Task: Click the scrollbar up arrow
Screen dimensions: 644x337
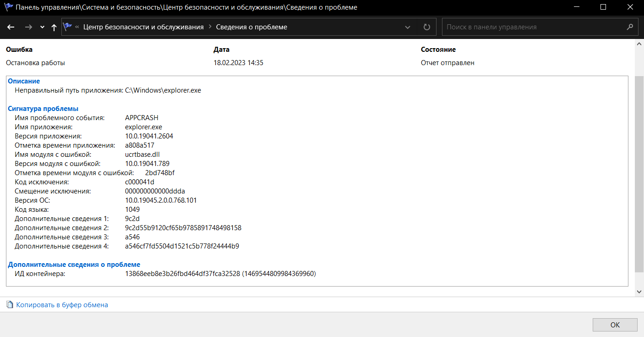Action: tap(639, 44)
